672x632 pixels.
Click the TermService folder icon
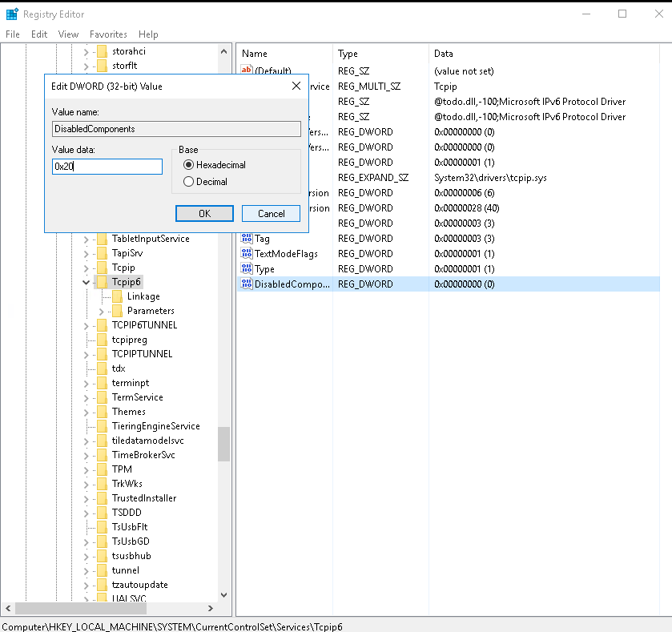click(102, 397)
